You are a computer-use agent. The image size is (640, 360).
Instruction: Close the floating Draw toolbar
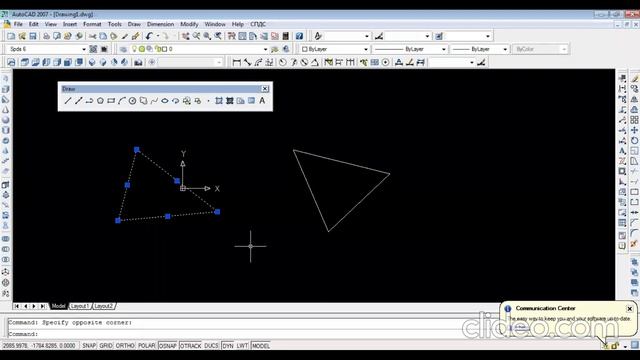click(x=265, y=89)
